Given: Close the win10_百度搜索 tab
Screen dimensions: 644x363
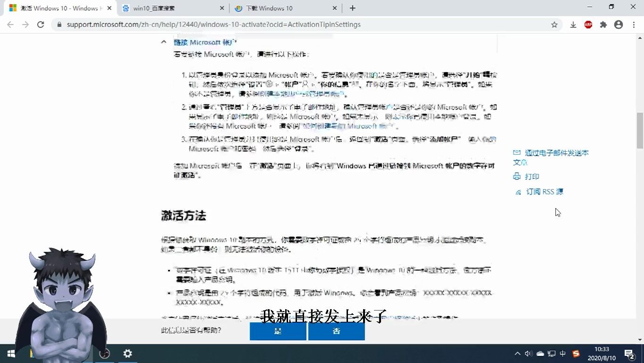Looking at the screenshot, I should click(x=222, y=8).
